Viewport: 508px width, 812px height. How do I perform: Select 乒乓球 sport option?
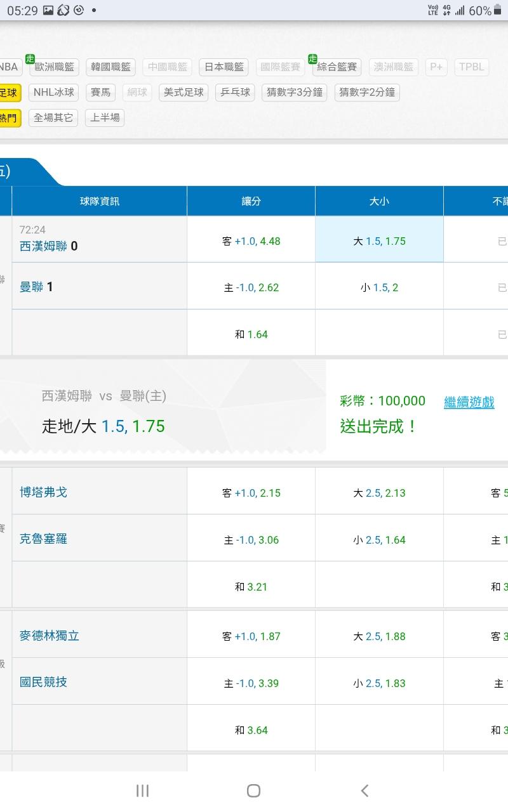236,92
